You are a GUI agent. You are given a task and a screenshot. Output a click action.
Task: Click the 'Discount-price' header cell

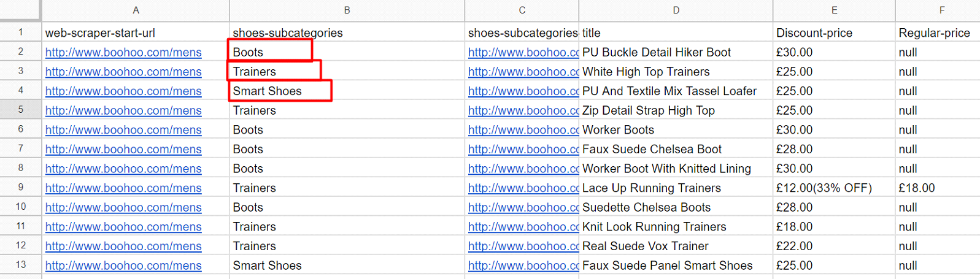coord(814,33)
